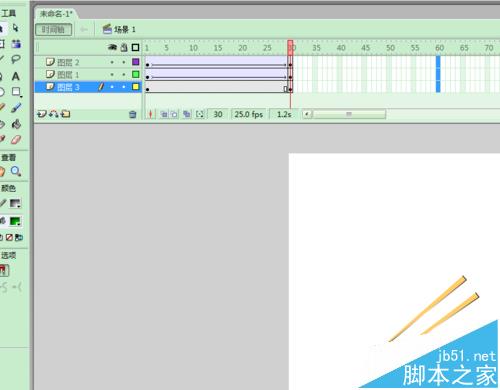Select the Lasso tool
This screenshot has height=390, width=500.
pyautogui.click(x=16, y=59)
